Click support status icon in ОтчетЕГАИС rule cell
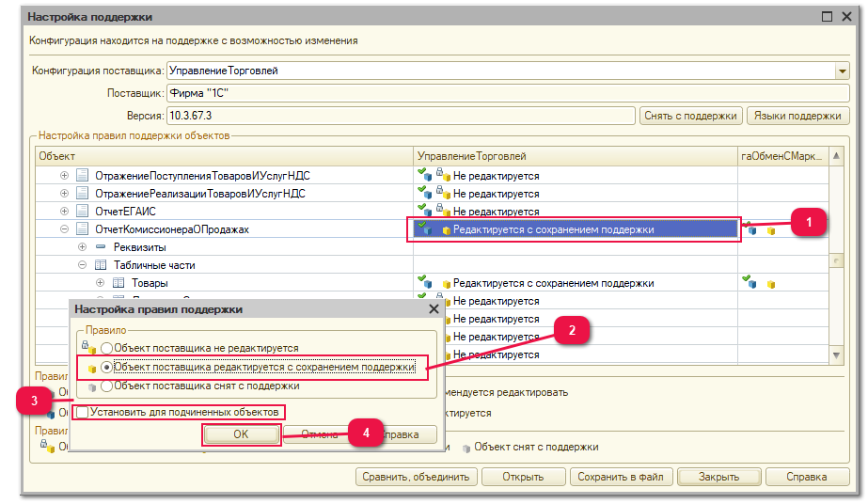The width and height of the screenshot is (868, 504). tap(424, 210)
